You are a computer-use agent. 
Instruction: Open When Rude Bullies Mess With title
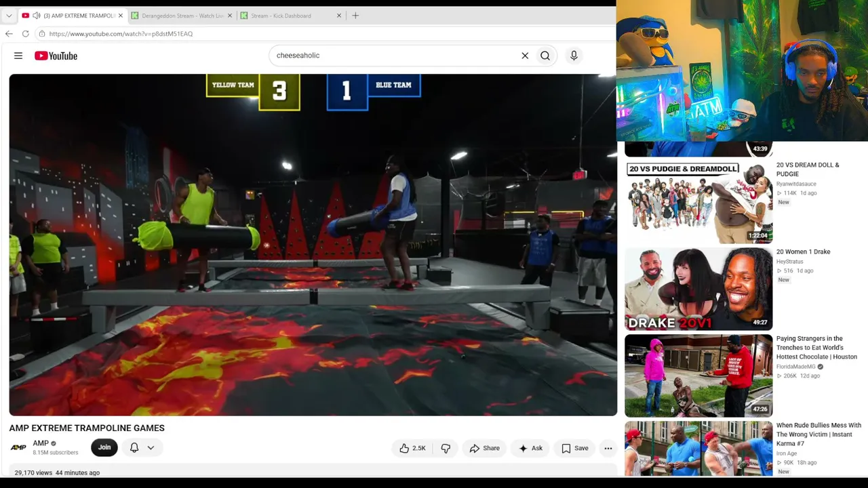click(x=818, y=434)
